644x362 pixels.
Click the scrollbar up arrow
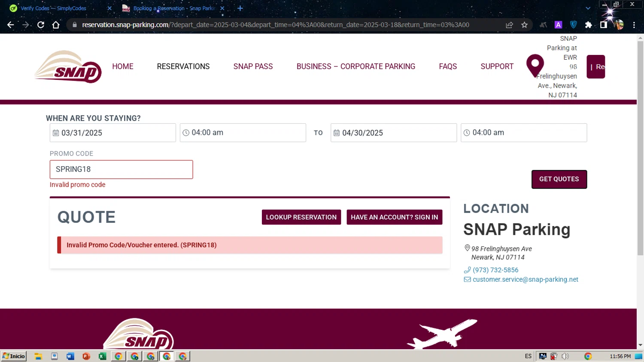(x=640, y=38)
